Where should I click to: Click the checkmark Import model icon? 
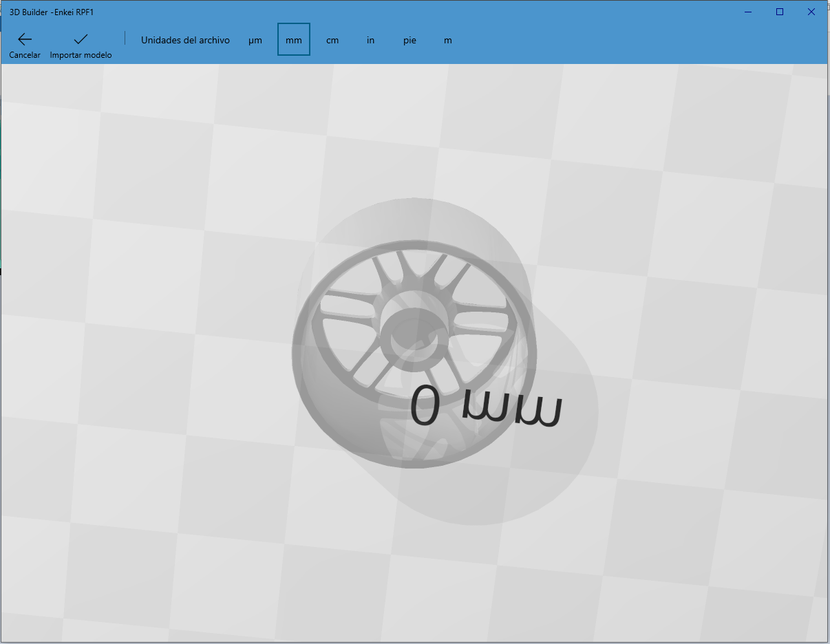click(81, 39)
